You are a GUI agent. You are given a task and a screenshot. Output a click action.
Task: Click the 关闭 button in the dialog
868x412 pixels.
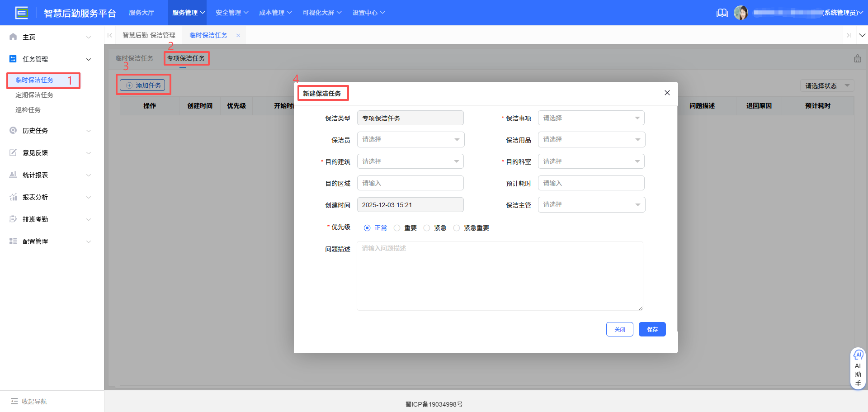[x=619, y=329]
